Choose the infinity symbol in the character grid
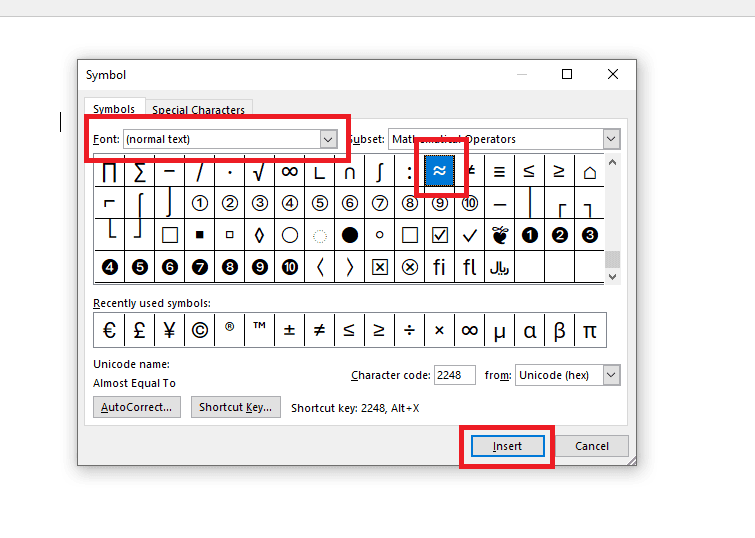This screenshot has height=538, width=755. coord(289,171)
